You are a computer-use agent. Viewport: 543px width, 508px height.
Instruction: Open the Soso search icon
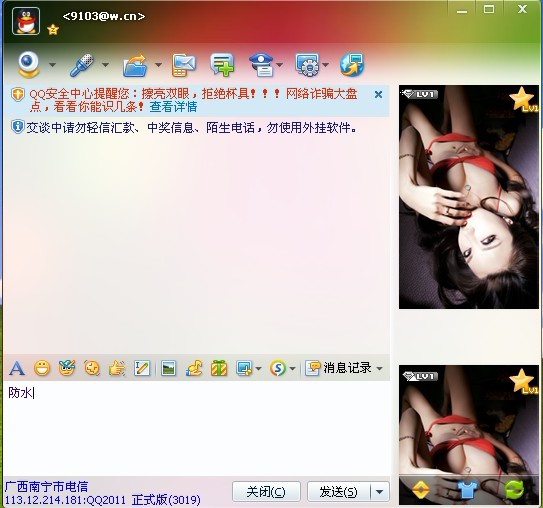278,368
